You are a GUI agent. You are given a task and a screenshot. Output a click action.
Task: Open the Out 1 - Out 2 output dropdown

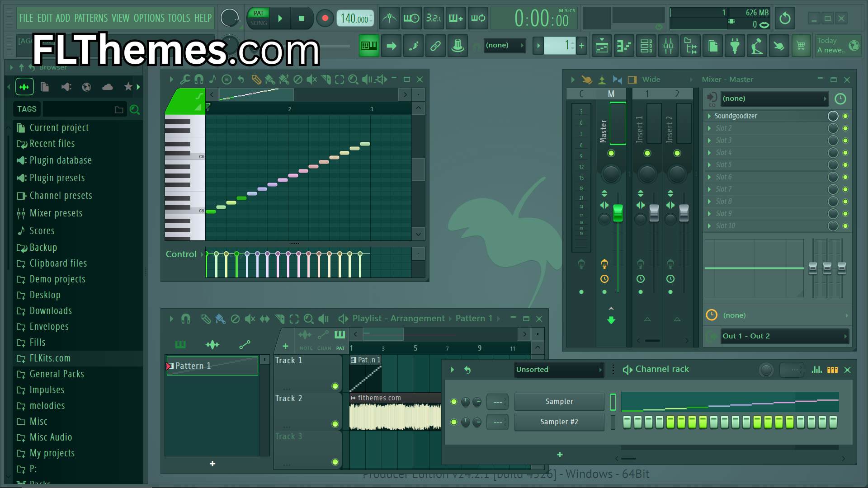pos(784,336)
